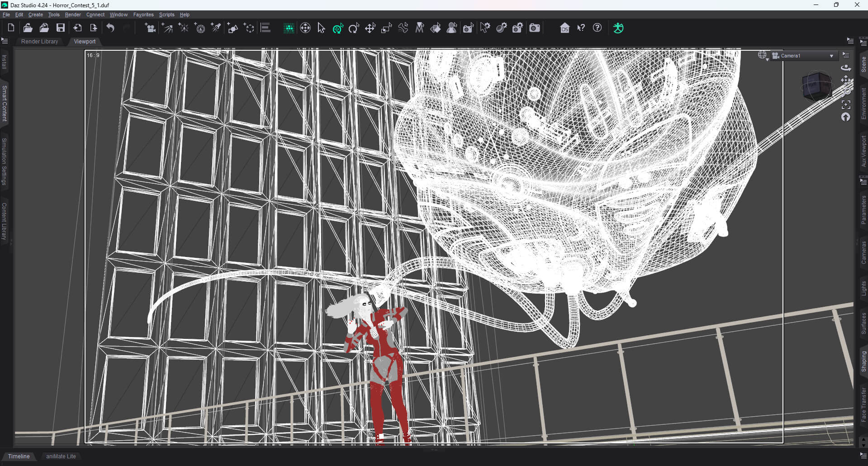Undo the last action

click(110, 28)
